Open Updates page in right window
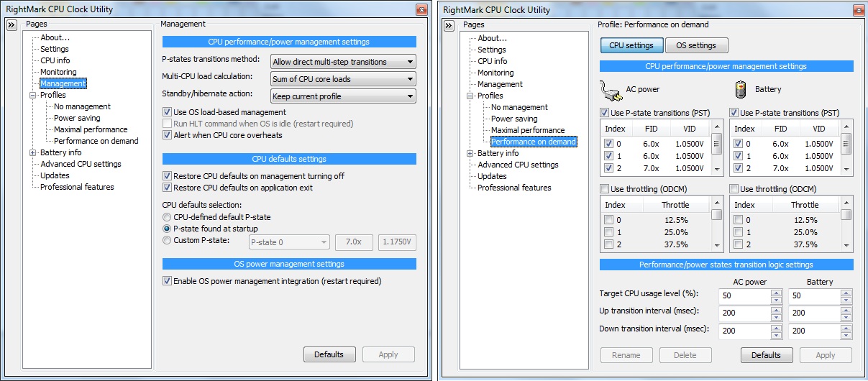Viewport: 868px width, 381px height. 493,176
